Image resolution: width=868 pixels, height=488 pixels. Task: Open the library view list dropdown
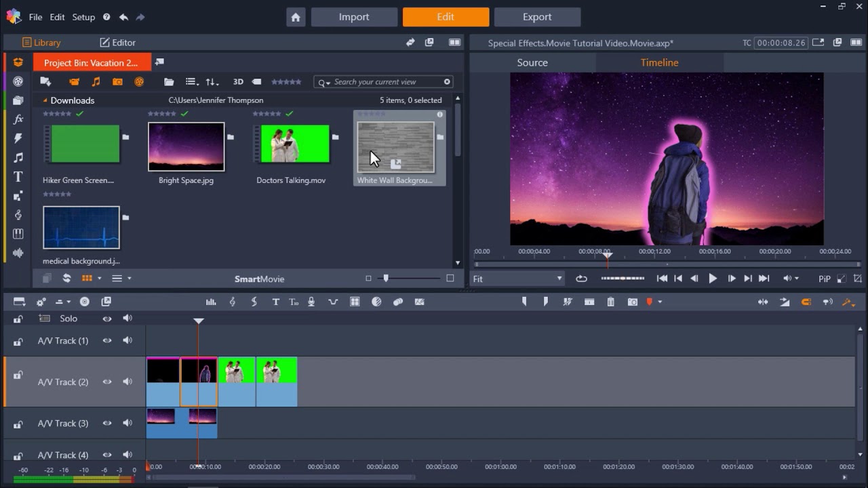192,82
